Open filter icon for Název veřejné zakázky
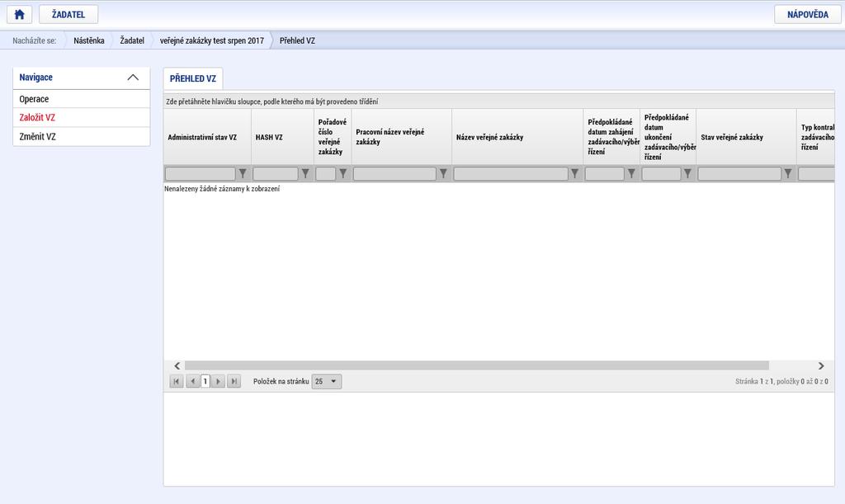This screenshot has width=845, height=504. pos(575,173)
